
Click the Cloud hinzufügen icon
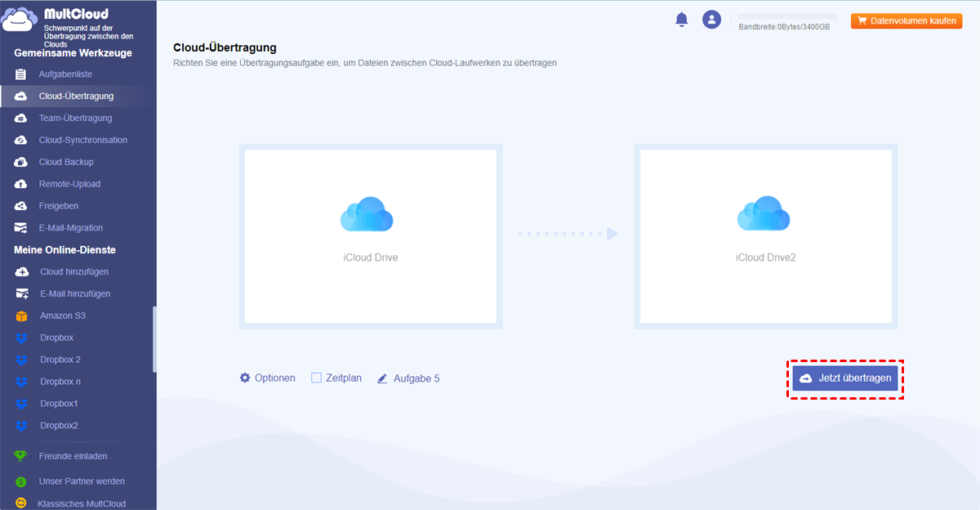(22, 272)
